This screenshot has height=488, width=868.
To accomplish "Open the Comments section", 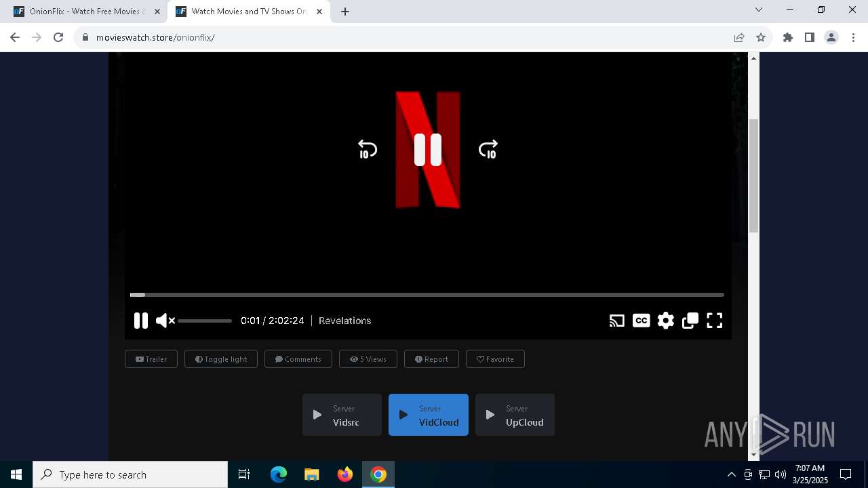I will (298, 359).
